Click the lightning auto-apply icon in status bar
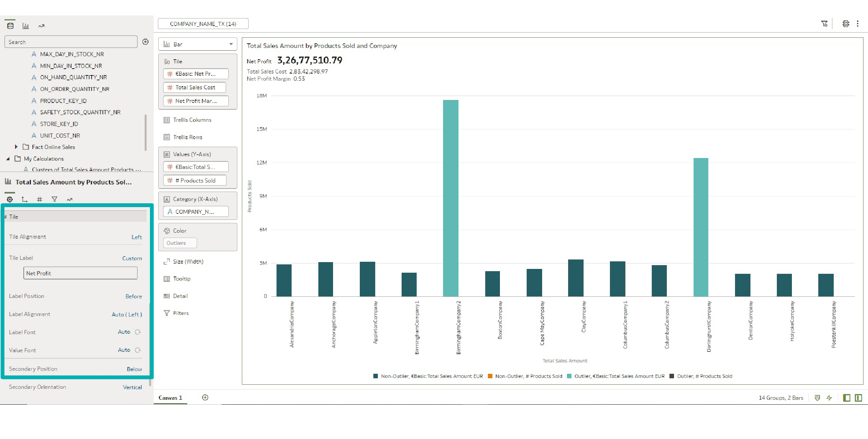Screen dimensions: 868x439 coord(829,398)
